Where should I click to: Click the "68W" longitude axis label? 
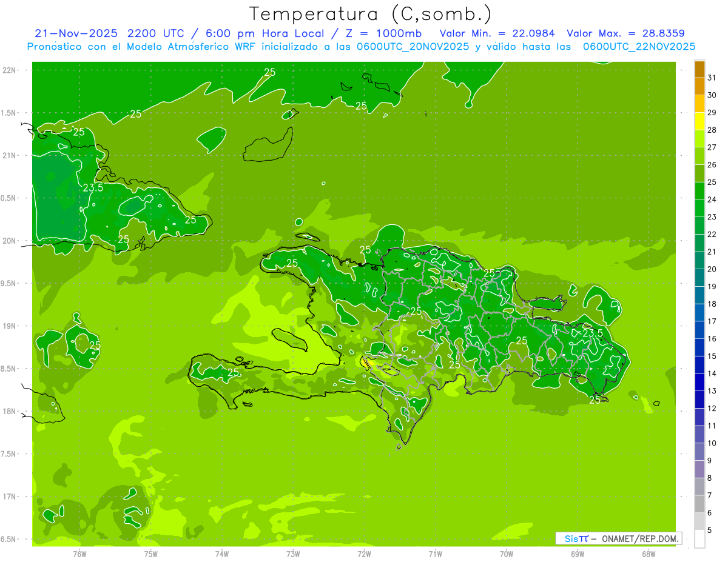tap(649, 554)
